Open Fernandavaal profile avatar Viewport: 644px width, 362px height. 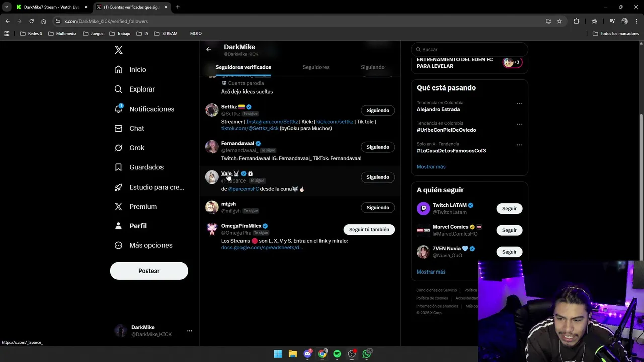(x=212, y=146)
